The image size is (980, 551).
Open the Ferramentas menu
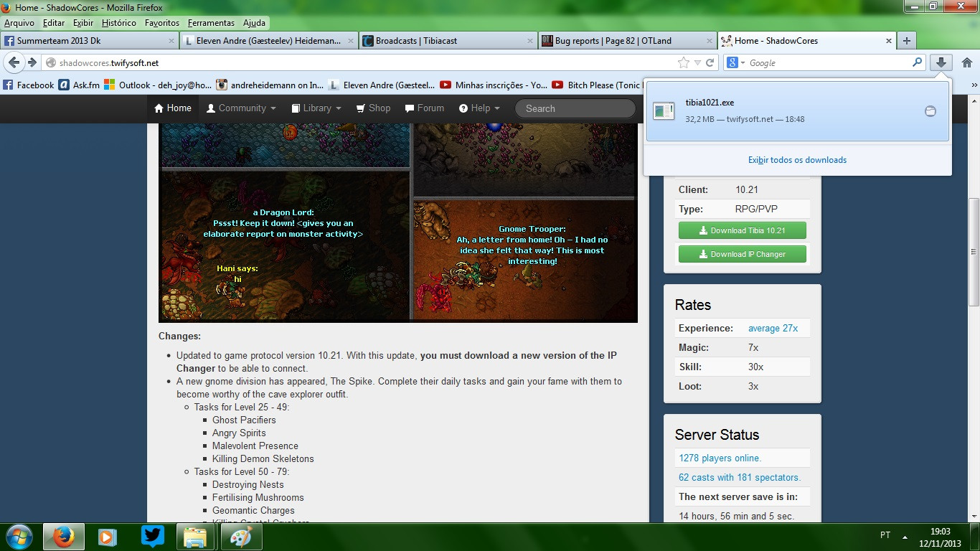211,23
